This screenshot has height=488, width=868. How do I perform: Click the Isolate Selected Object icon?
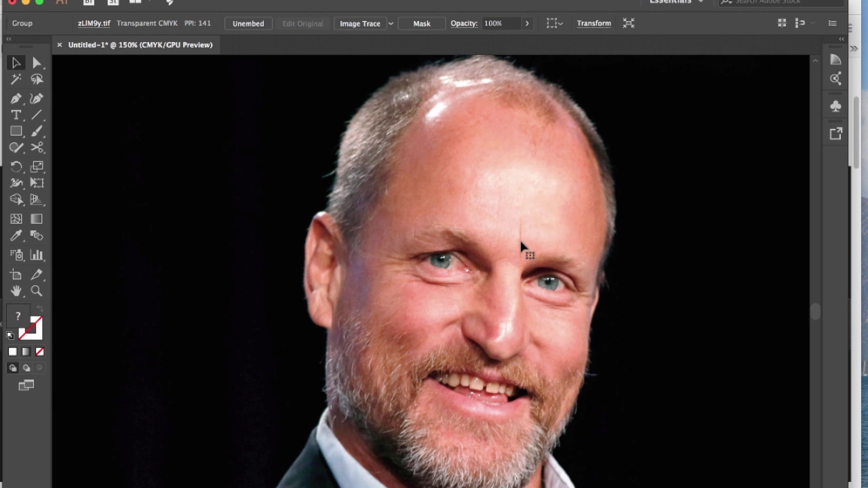(629, 23)
